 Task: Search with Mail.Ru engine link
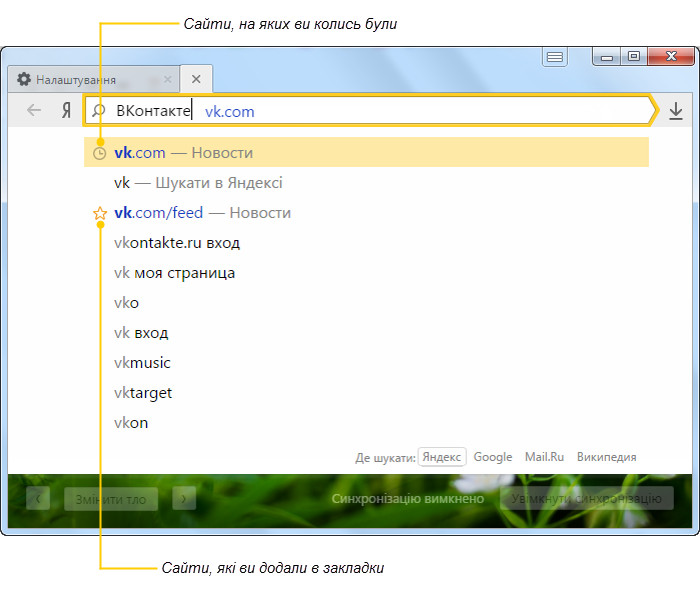tap(544, 457)
